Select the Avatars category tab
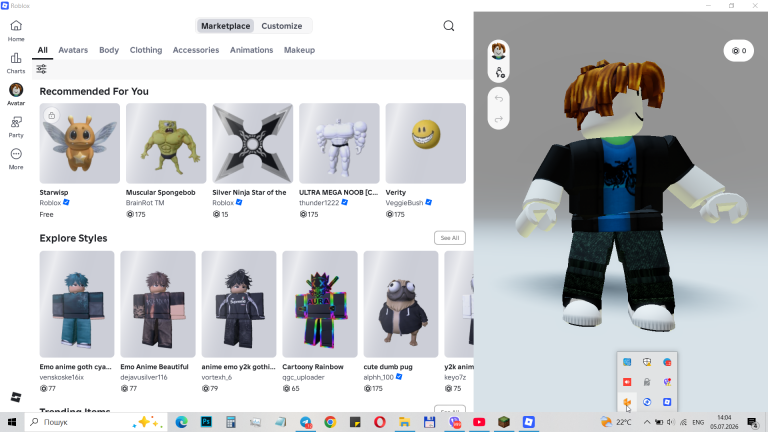 (73, 50)
